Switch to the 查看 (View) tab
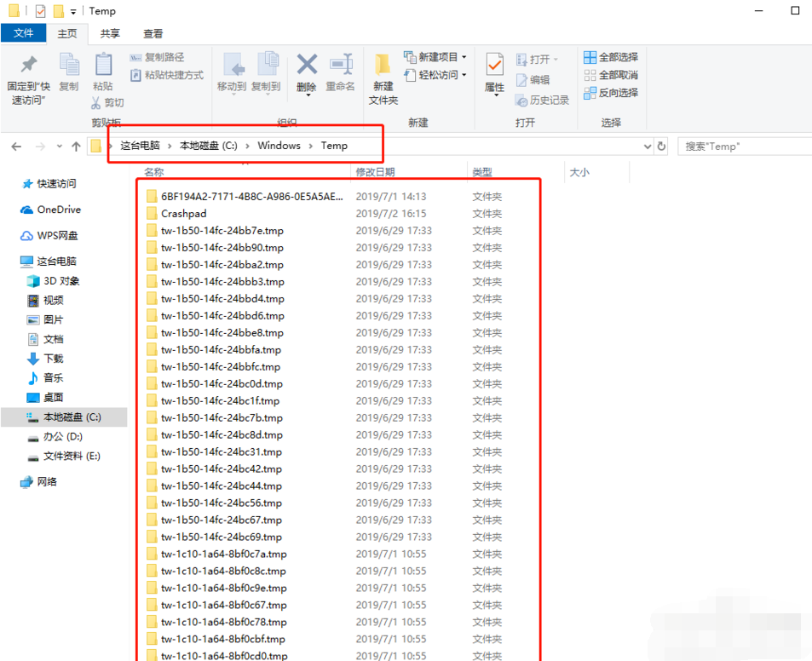The height and width of the screenshot is (661, 812). coord(152,34)
